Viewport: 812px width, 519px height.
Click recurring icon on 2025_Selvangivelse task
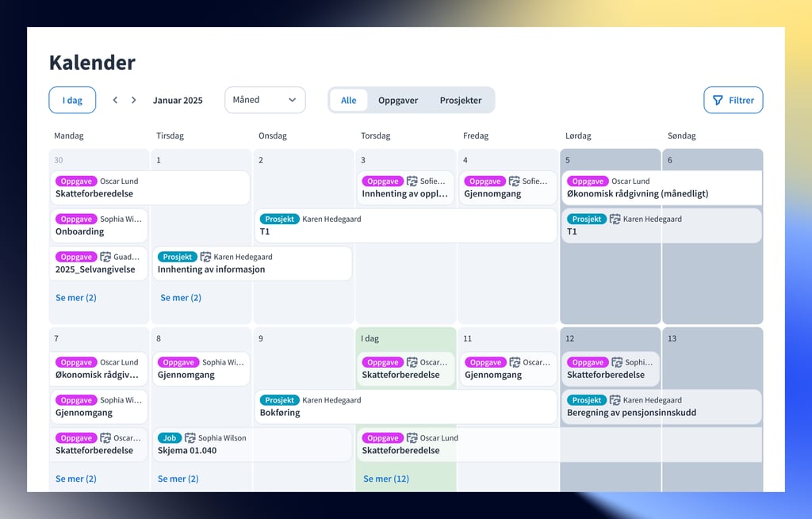coord(105,257)
